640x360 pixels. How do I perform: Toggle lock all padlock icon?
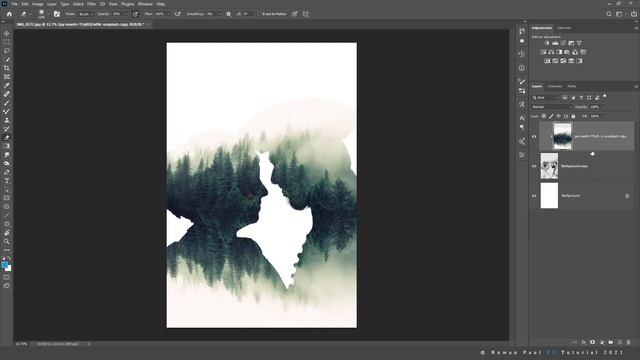point(573,116)
